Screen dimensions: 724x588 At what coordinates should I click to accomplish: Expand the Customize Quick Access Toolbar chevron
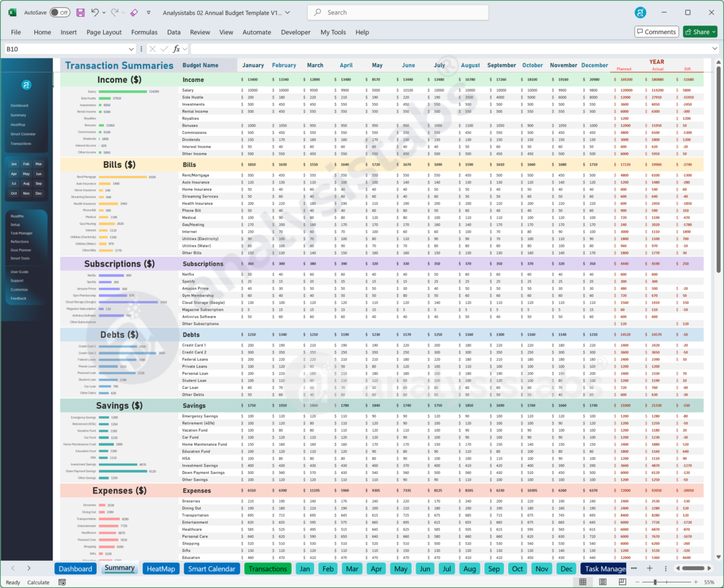148,13
